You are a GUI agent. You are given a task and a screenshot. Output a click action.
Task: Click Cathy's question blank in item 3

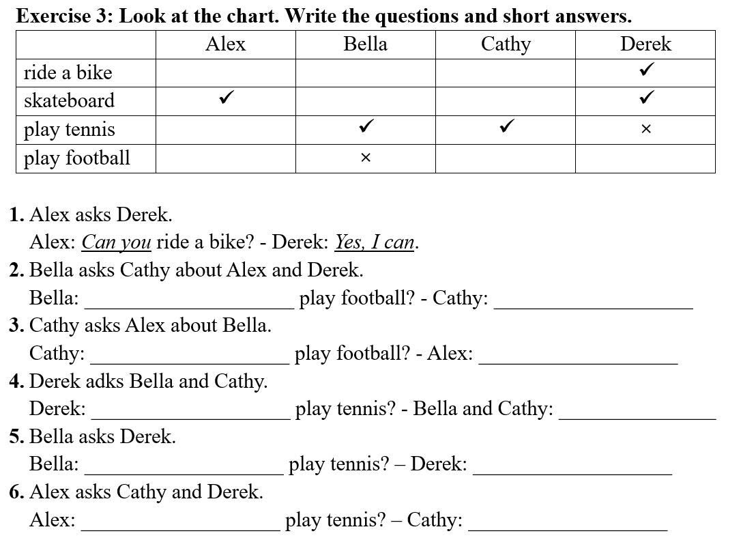[x=190, y=356]
